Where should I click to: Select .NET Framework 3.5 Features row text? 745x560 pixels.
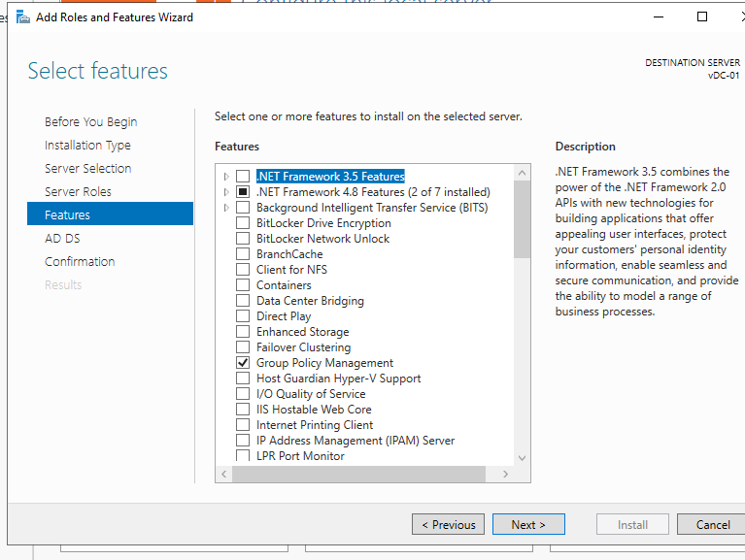[x=330, y=177]
